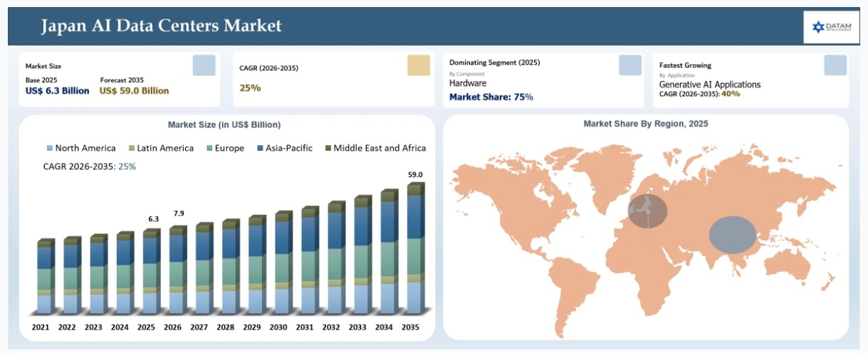Click Market Share By Region, 2025 heading
The height and width of the screenshot is (353, 868).
pos(646,124)
